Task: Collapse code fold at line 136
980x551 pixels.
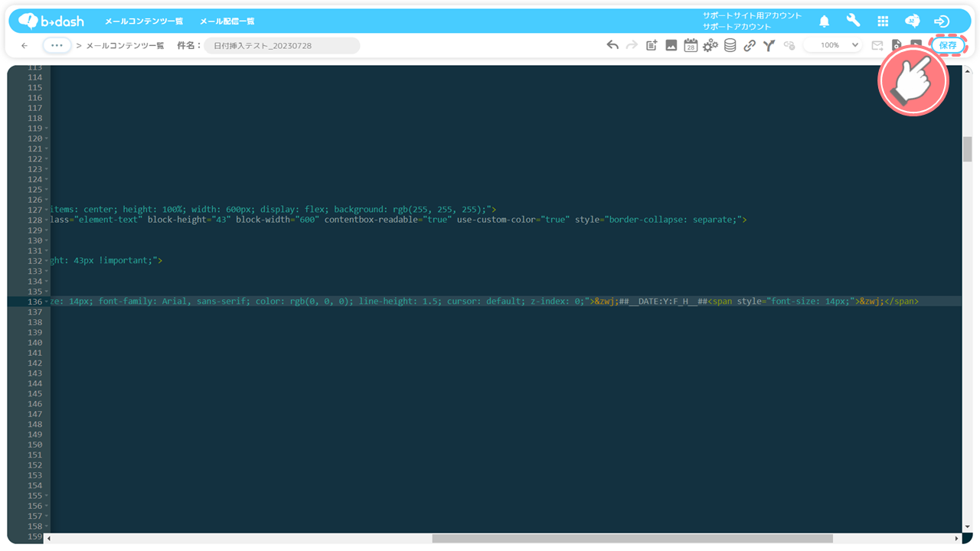Action: click(x=47, y=302)
